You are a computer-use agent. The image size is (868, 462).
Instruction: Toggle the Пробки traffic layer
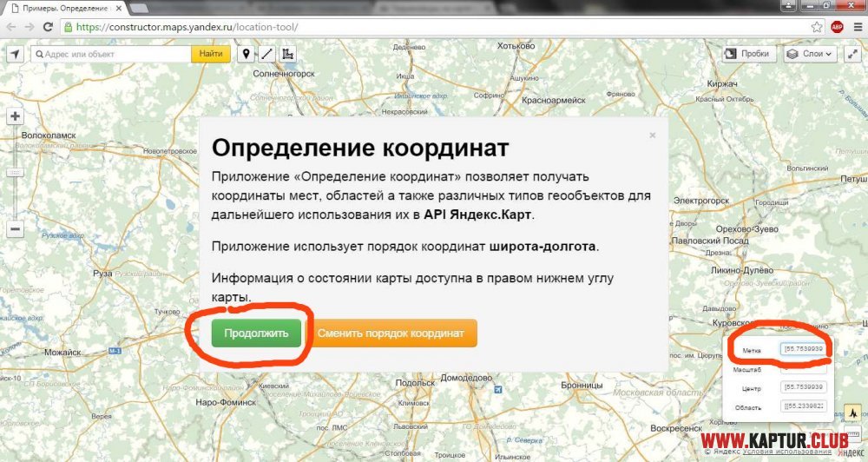point(749,54)
